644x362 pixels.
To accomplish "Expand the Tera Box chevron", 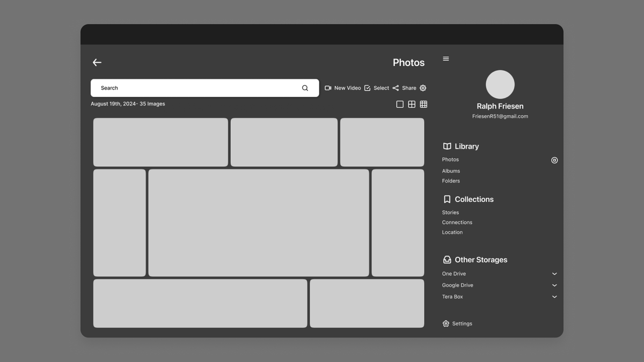I will 554,297.
